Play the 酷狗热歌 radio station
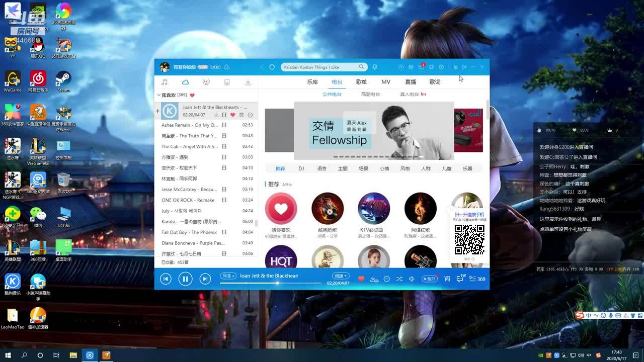The image size is (644, 362). coord(328,208)
